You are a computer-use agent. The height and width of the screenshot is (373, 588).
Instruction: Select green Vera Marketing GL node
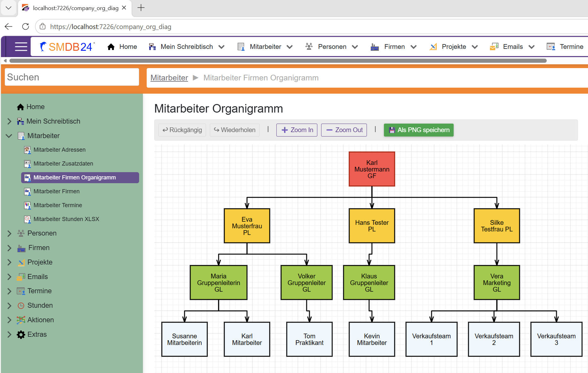click(497, 283)
